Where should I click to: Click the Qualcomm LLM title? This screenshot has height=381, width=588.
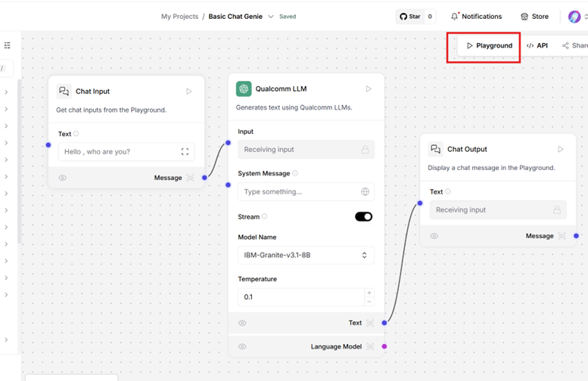click(282, 88)
